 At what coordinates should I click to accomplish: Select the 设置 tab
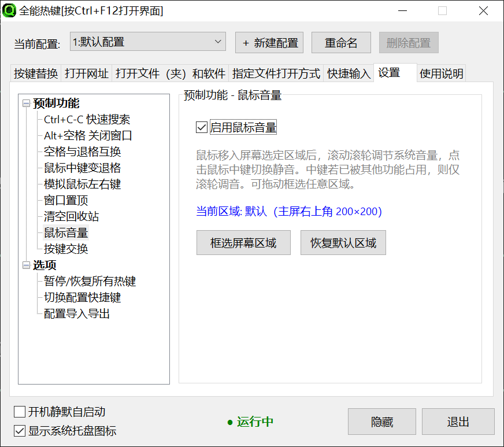(x=395, y=73)
